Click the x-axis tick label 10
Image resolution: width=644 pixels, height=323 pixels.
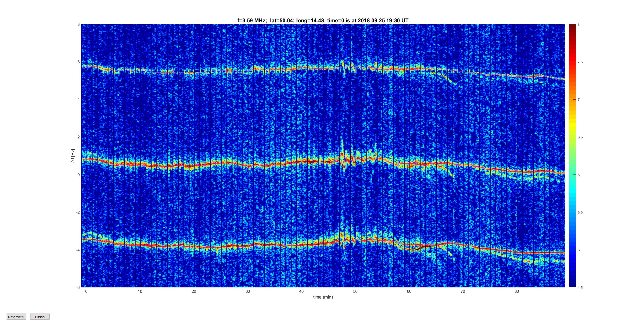tap(140, 291)
